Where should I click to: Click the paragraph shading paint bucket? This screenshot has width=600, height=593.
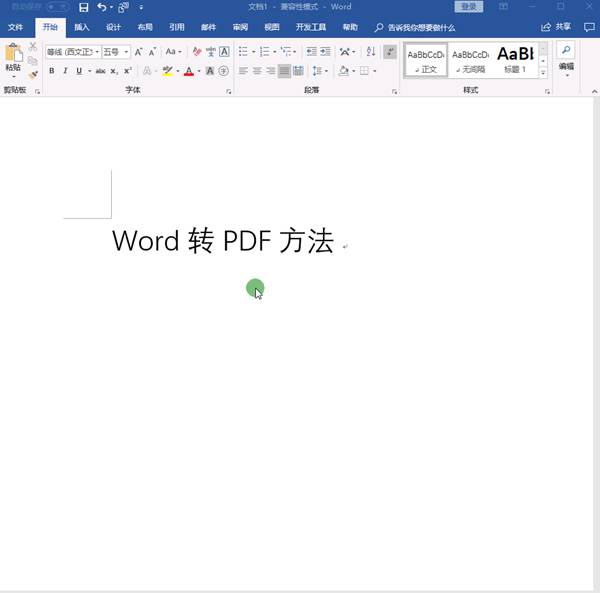point(344,71)
